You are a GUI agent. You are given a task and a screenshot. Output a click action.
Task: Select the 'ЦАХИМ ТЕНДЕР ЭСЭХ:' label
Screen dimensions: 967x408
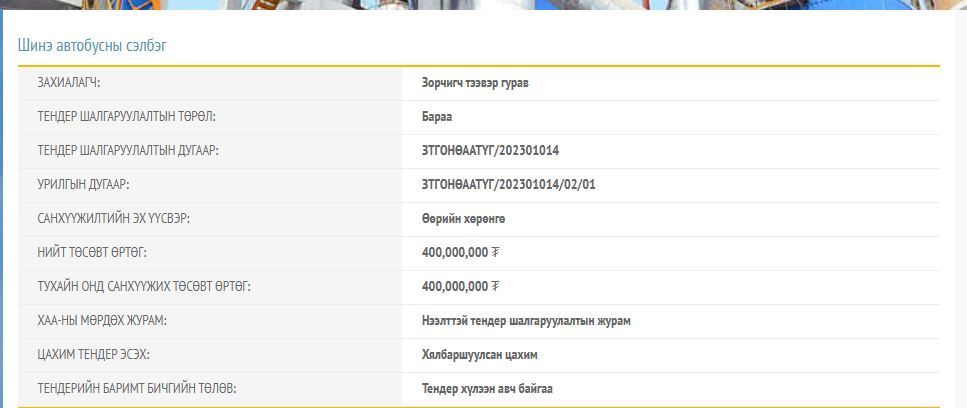pyautogui.click(x=93, y=355)
